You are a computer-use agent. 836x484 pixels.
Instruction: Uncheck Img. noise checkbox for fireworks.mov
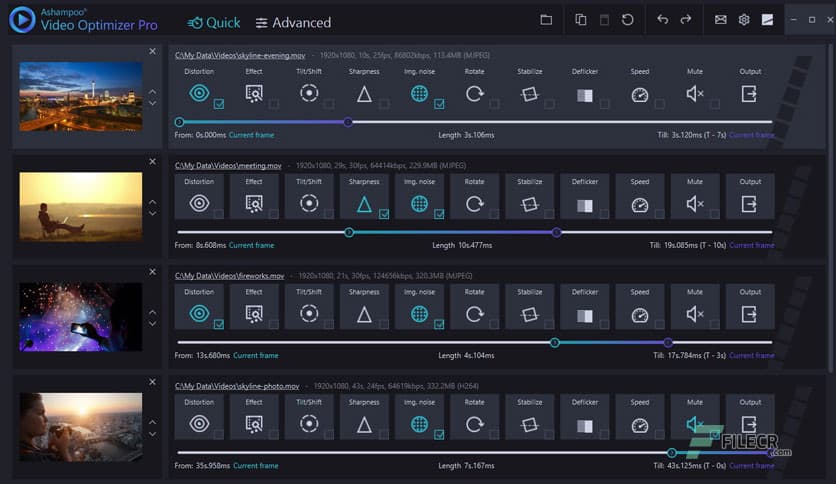[439, 325]
